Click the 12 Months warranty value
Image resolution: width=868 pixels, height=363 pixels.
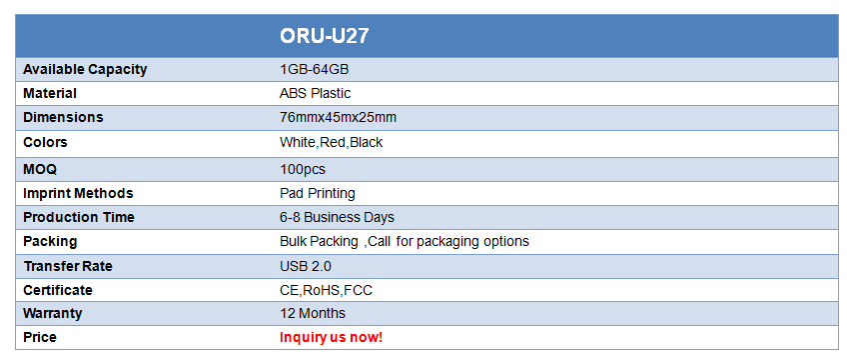pos(313,314)
